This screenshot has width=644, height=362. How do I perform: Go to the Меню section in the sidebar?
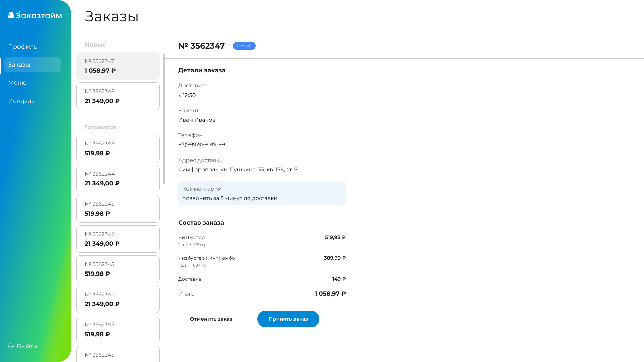[x=17, y=83]
